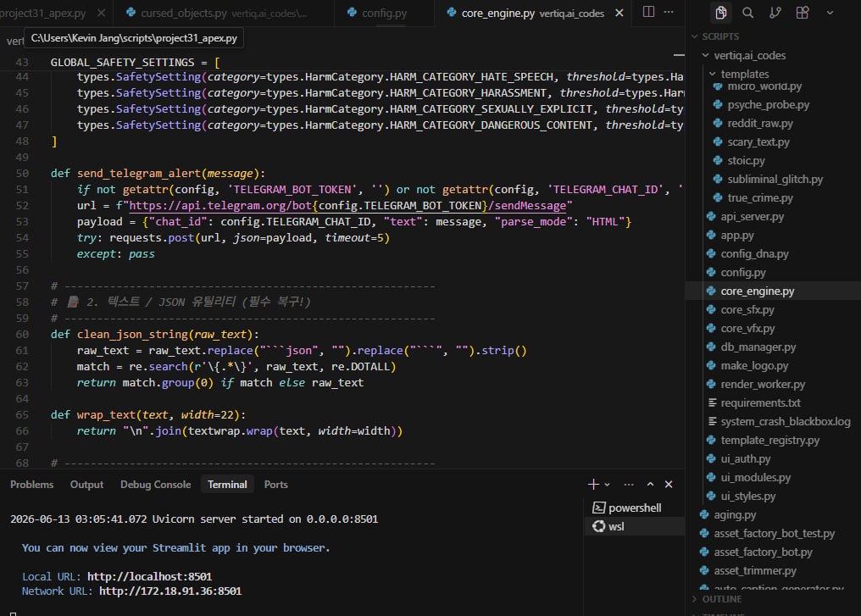
Task: Open the Source Control view icon
Action: coord(775,12)
